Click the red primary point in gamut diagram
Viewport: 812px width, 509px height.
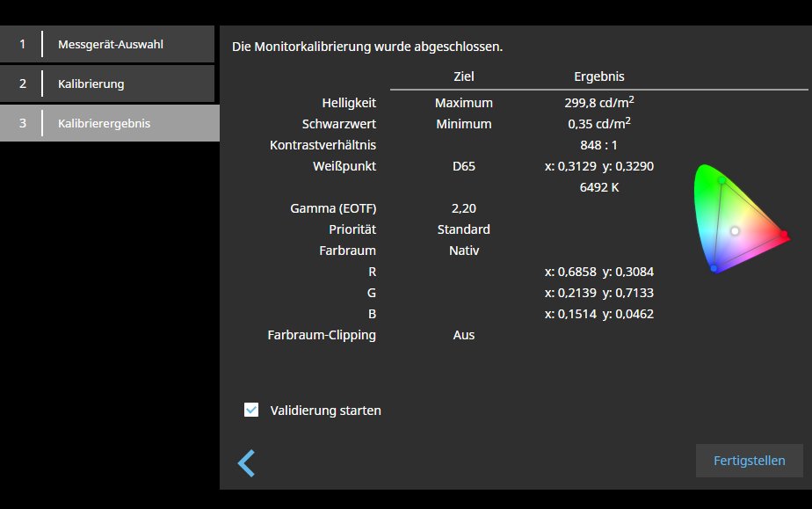pyautogui.click(x=784, y=235)
